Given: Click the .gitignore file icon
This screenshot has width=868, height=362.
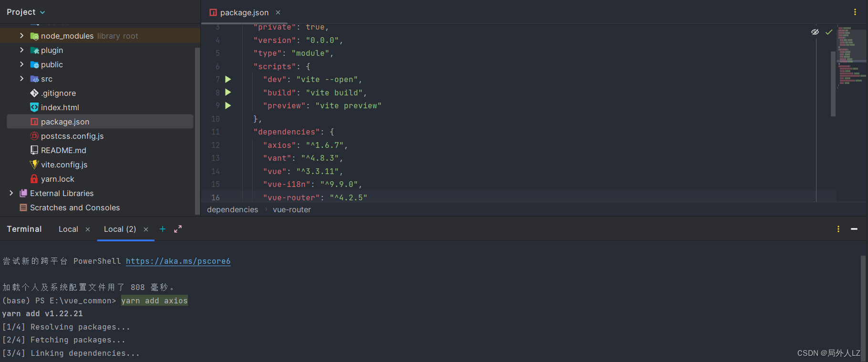Looking at the screenshot, I should pyautogui.click(x=34, y=93).
